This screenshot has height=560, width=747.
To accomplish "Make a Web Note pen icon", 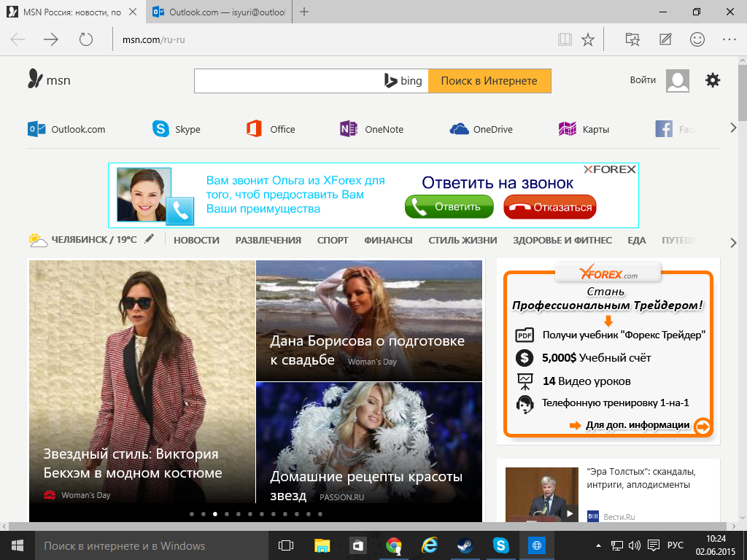I will [665, 39].
